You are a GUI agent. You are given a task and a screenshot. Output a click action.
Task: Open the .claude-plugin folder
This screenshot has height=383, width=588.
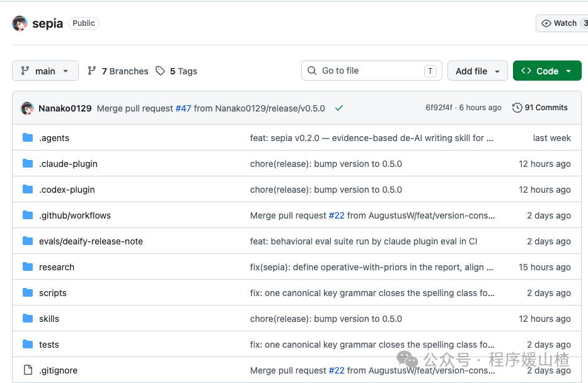click(68, 164)
